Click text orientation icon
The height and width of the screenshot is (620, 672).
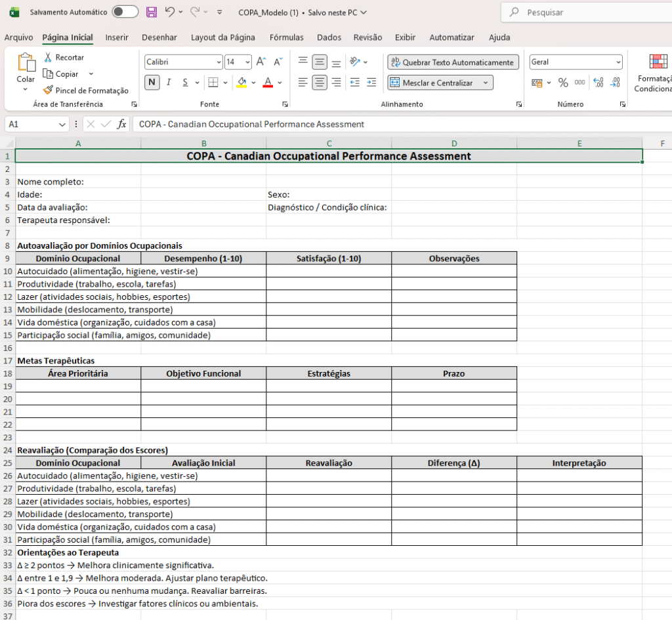pos(355,62)
